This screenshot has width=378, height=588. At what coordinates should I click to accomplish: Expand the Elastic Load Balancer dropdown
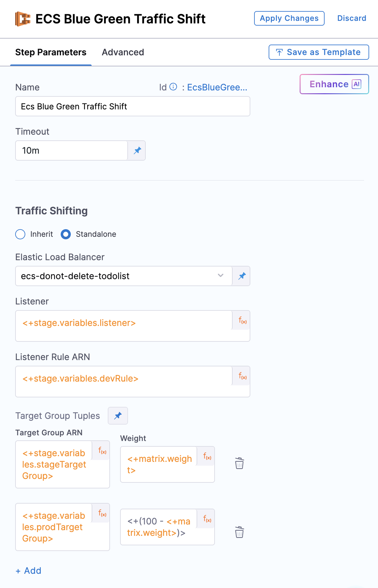(x=220, y=276)
